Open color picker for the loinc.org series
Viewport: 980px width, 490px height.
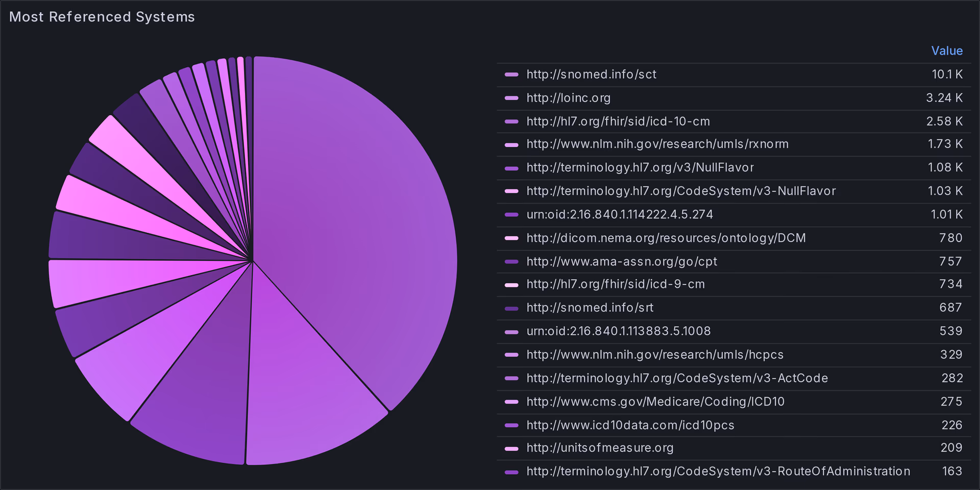click(511, 98)
